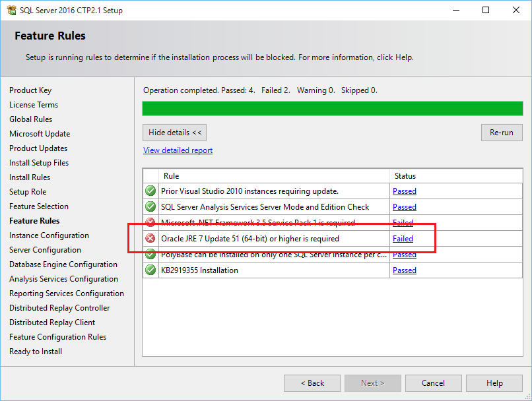Maximize the setup window
Viewport: 532px width, 401px height.
[x=486, y=10]
